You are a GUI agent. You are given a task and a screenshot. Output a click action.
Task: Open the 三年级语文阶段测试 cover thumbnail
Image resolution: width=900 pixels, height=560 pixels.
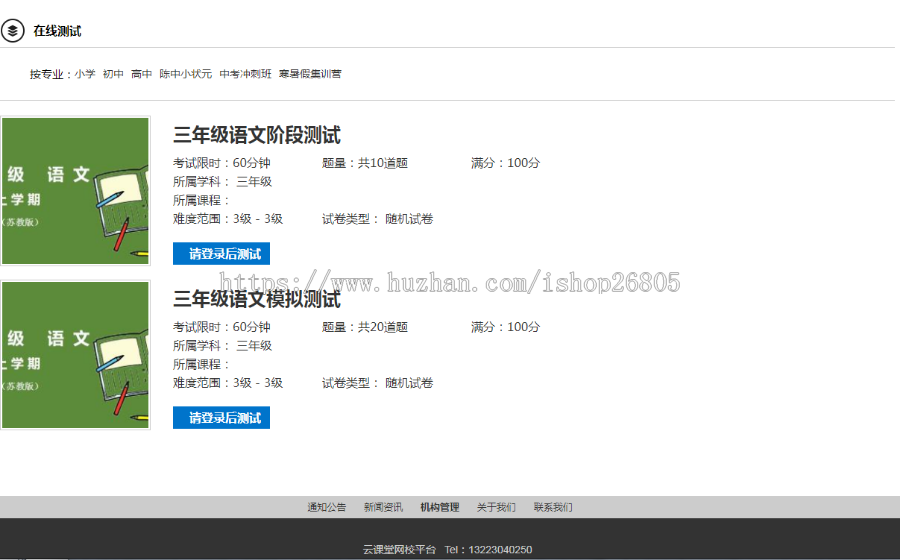pos(75,191)
